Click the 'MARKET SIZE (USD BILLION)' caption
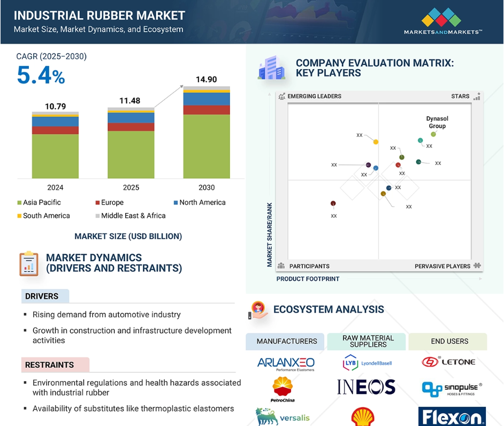 coord(128,237)
